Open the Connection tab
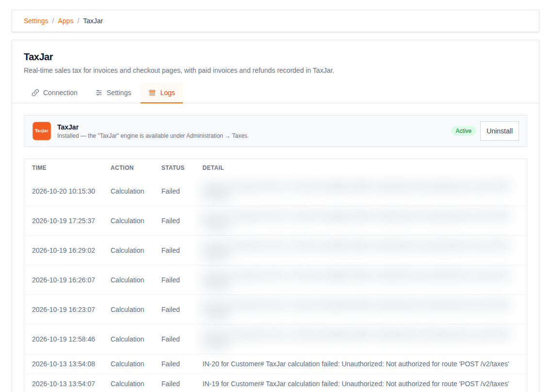Viewport: 551px width, 392px height. 54,93
